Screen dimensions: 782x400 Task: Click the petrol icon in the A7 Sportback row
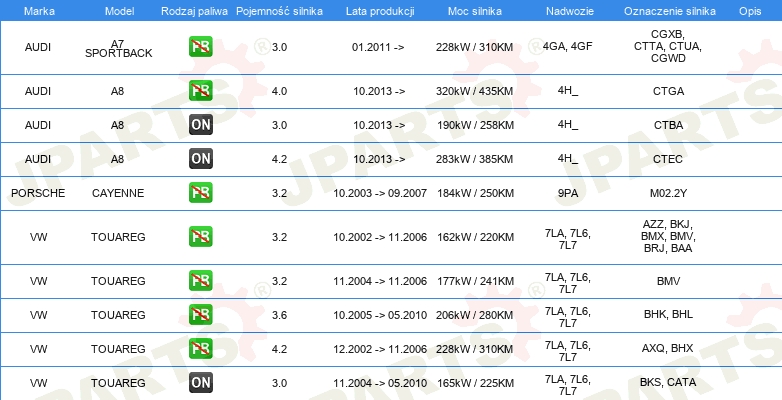[x=200, y=47]
